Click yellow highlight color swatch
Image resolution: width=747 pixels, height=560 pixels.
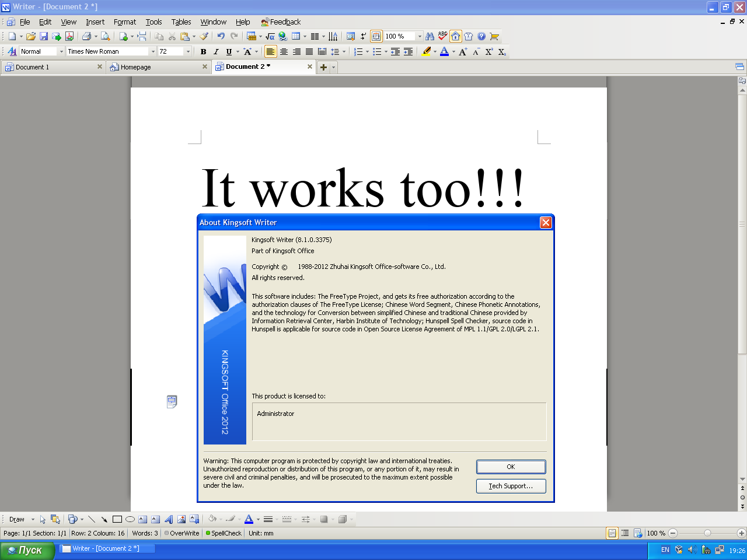click(x=427, y=51)
